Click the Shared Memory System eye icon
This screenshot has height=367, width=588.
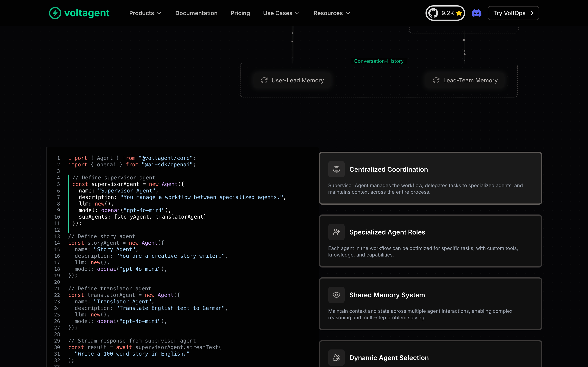point(336,295)
